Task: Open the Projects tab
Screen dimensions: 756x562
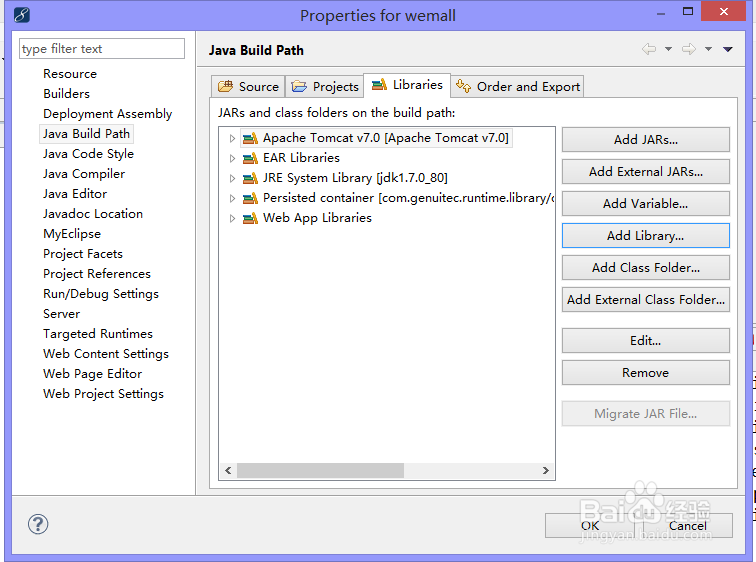Action: pos(325,87)
